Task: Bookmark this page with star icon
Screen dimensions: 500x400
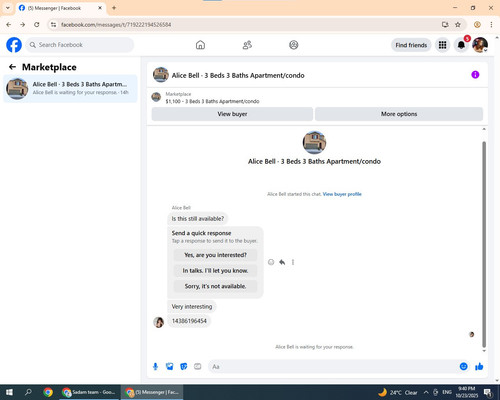Action: pyautogui.click(x=458, y=25)
